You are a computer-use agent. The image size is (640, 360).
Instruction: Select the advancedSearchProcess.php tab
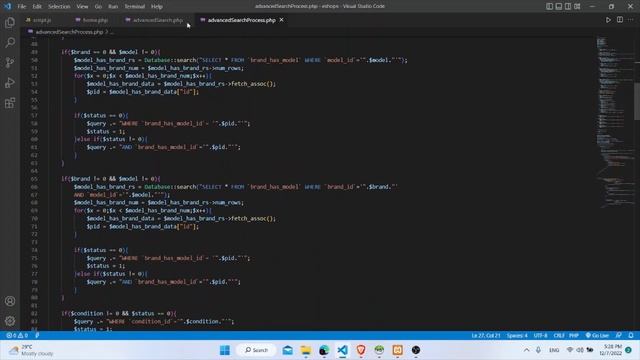click(241, 20)
